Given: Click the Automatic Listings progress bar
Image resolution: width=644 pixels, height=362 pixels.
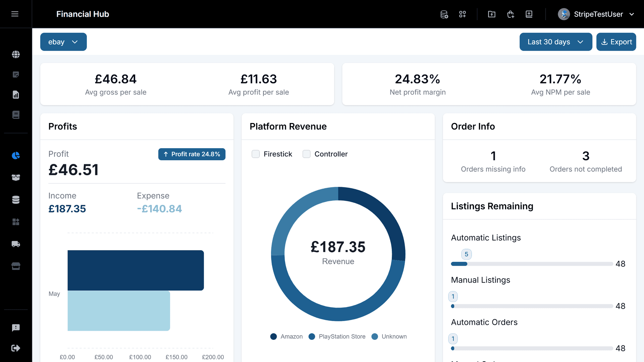Looking at the screenshot, I should pyautogui.click(x=532, y=264).
